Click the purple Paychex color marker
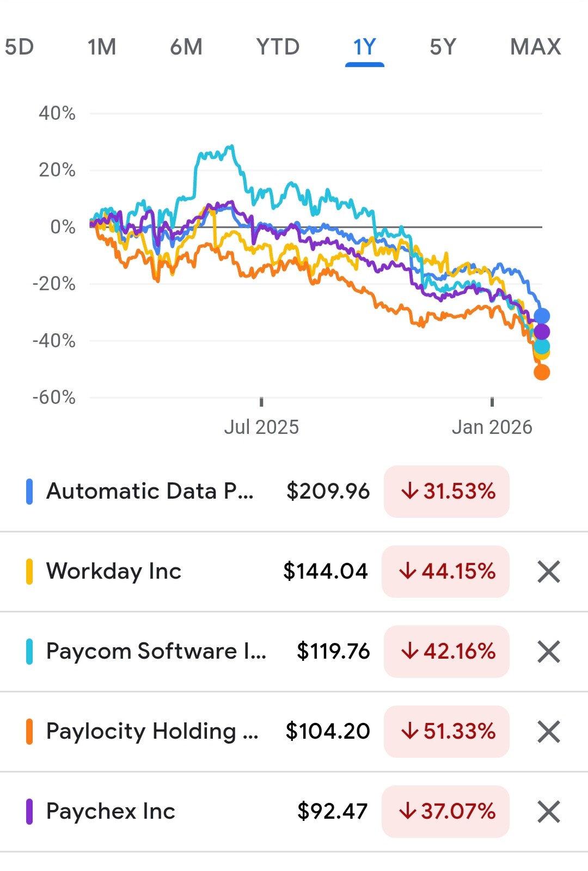 coord(29,812)
